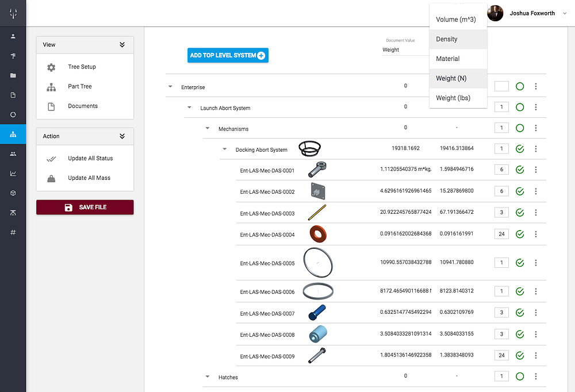Toggle status indicator for the Hatches row
The height and width of the screenshot is (392, 575).
point(520,377)
